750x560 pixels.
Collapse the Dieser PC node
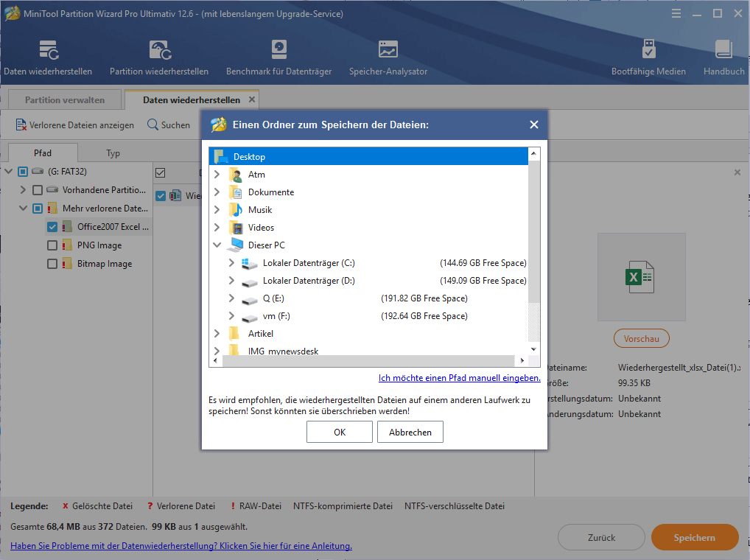pyautogui.click(x=217, y=245)
